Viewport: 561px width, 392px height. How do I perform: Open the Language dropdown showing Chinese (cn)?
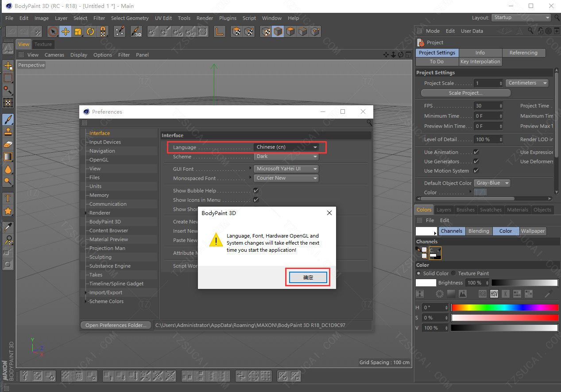point(286,147)
